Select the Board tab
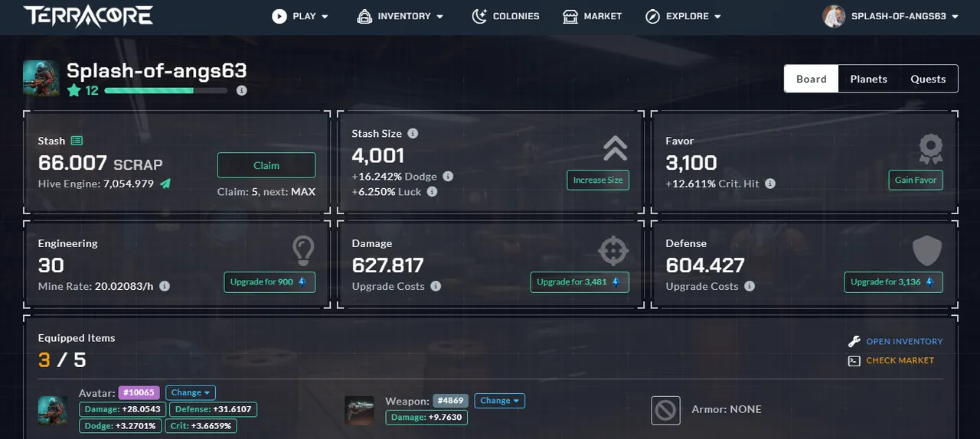The height and width of the screenshot is (439, 980). [812, 79]
